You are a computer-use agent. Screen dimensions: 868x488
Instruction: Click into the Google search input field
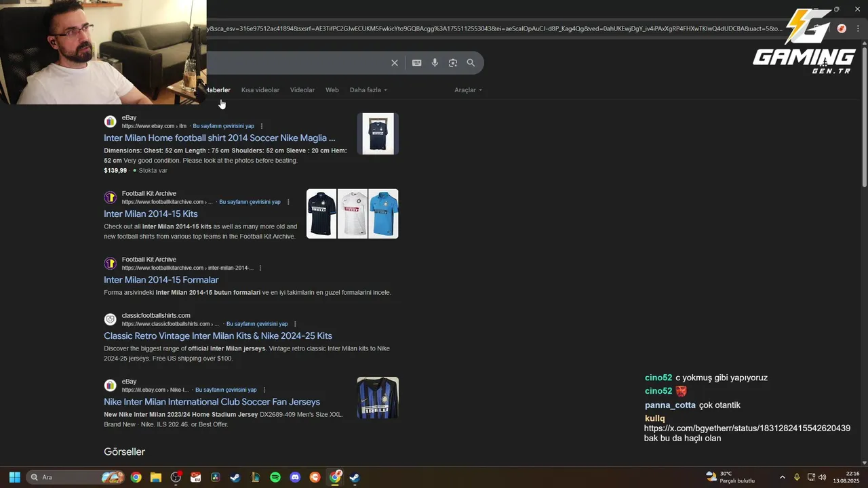[296, 63]
